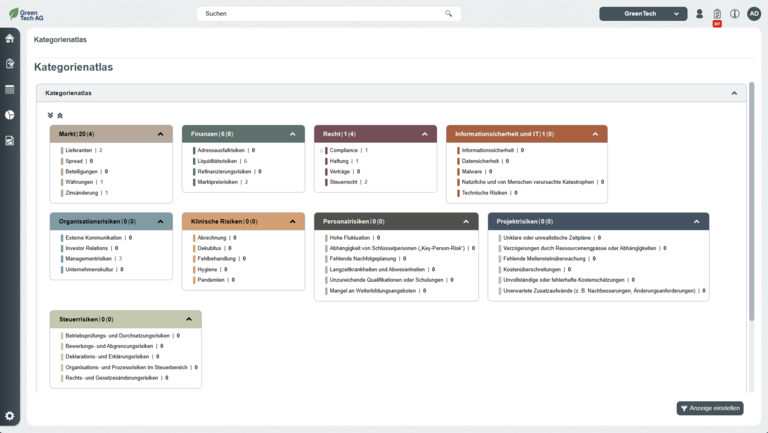Open the GreenTech tenant dropdown
Screen dimensions: 768x433
643,14
